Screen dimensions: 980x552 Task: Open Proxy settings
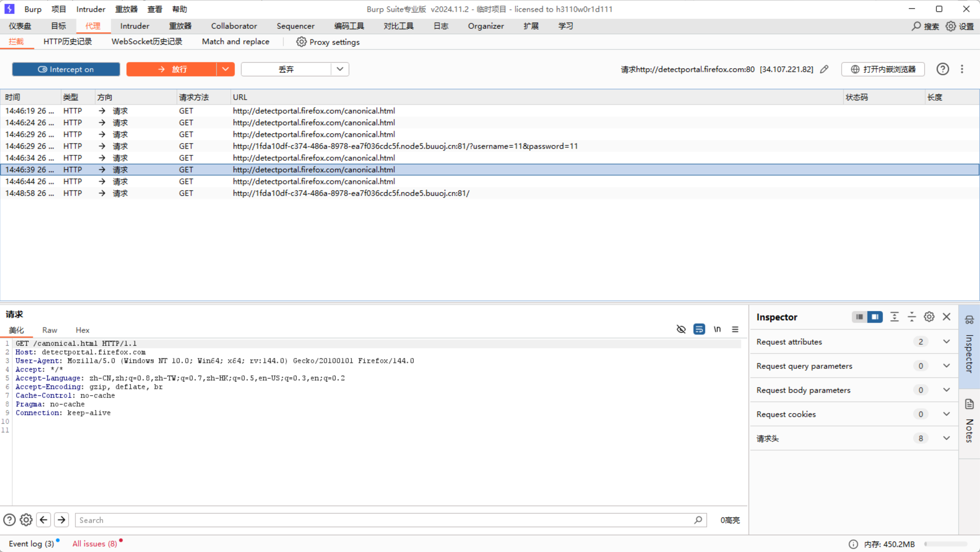click(x=328, y=42)
